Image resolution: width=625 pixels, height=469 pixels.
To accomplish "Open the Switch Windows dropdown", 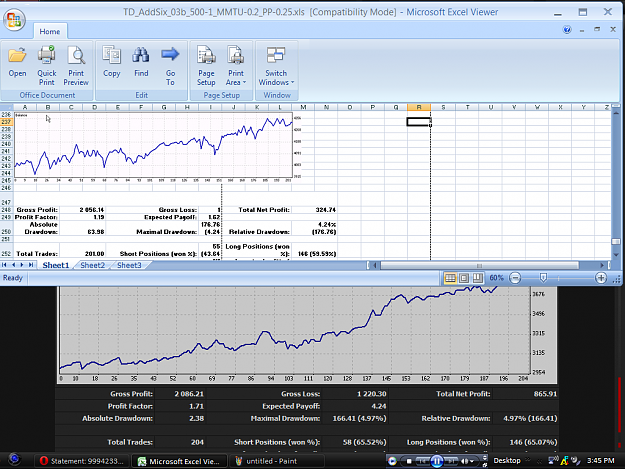I will 276,66.
